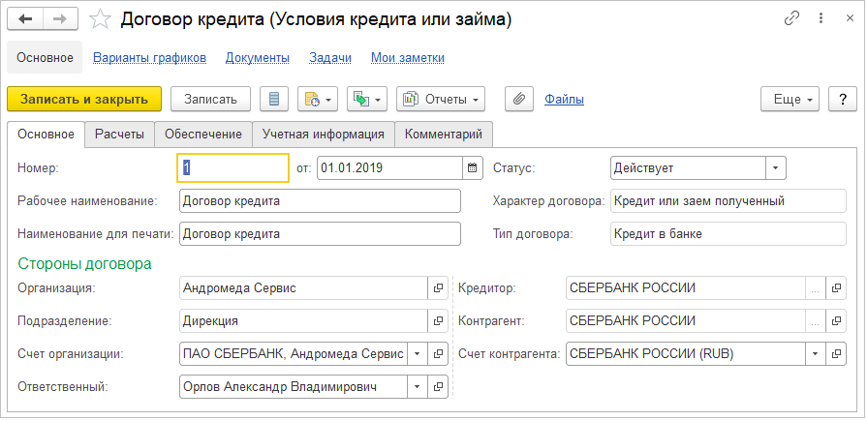Switch to the Обеспечение tab
This screenshot has width=868, height=421.
[203, 135]
